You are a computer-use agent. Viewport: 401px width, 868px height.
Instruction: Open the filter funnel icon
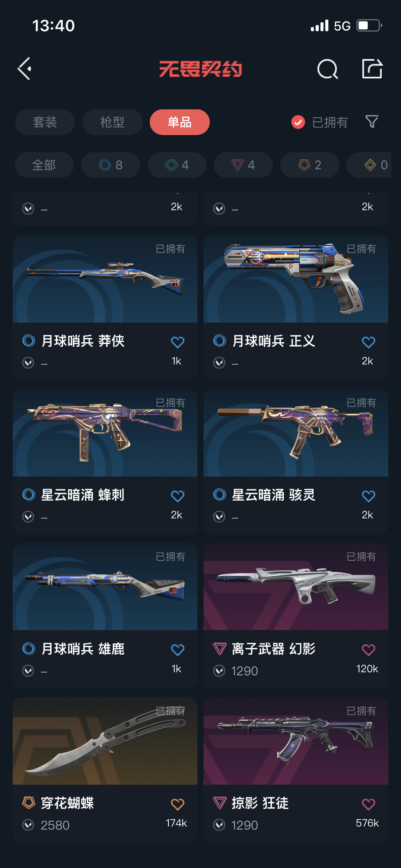(372, 122)
